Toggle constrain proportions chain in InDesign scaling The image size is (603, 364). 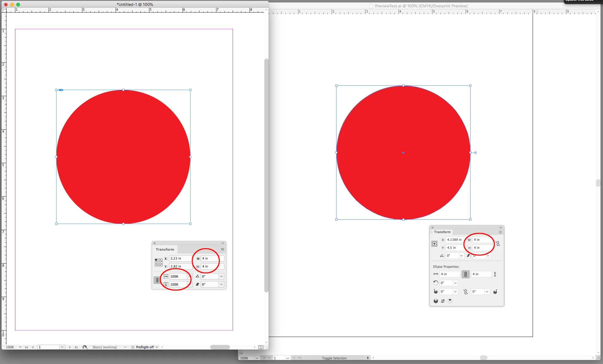(x=157, y=280)
